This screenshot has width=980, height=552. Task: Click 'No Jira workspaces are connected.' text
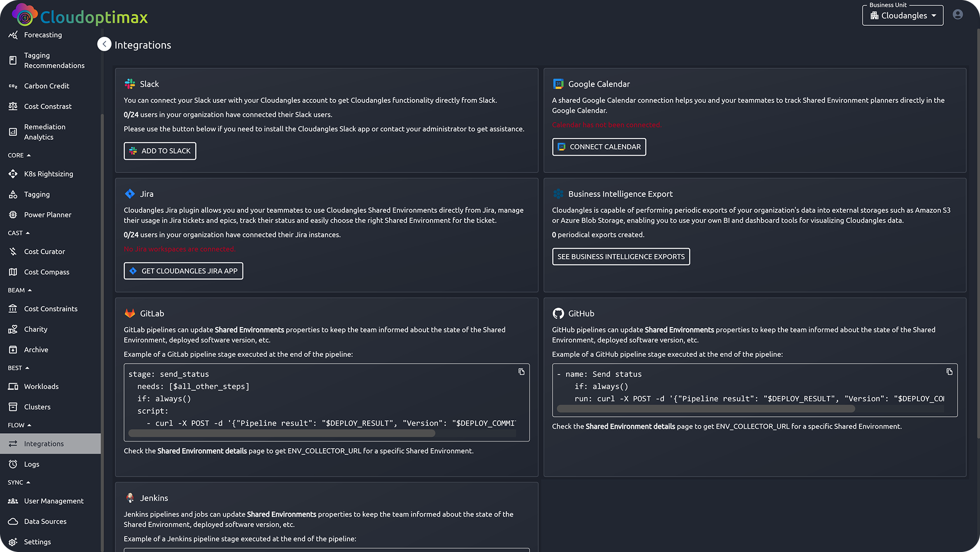click(179, 249)
